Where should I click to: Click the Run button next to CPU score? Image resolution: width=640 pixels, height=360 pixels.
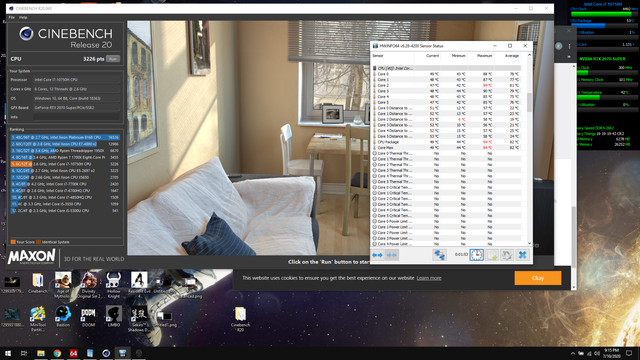point(113,59)
